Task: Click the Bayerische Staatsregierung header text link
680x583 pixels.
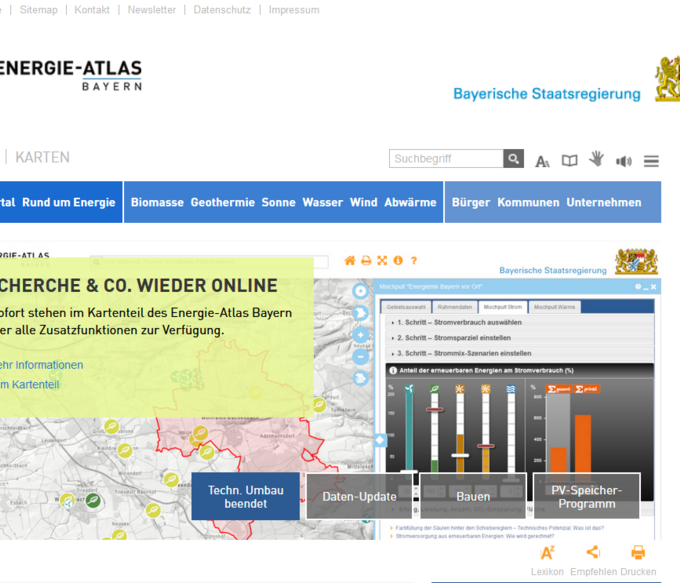Action: click(547, 94)
